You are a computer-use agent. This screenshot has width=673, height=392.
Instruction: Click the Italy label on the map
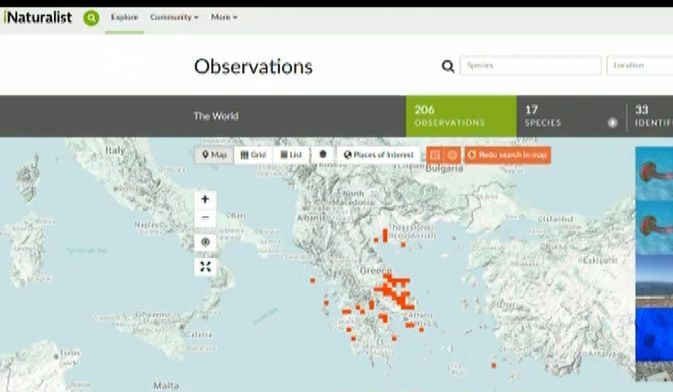(x=115, y=151)
